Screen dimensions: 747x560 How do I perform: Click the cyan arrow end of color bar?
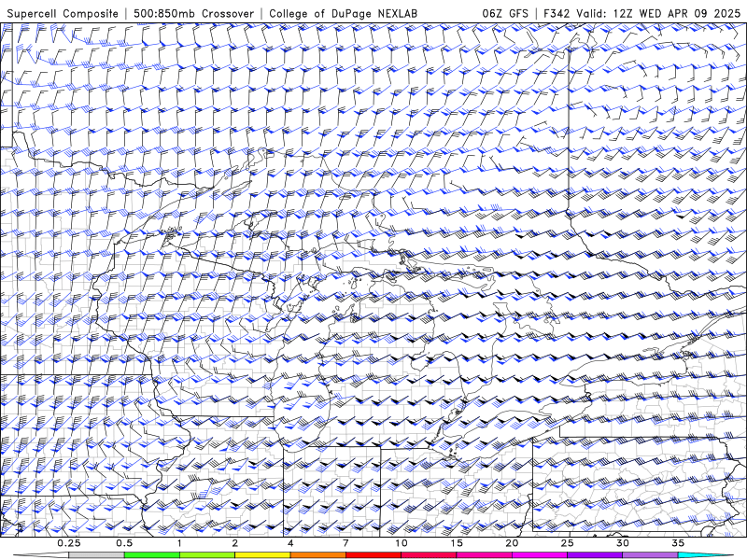tap(705, 555)
